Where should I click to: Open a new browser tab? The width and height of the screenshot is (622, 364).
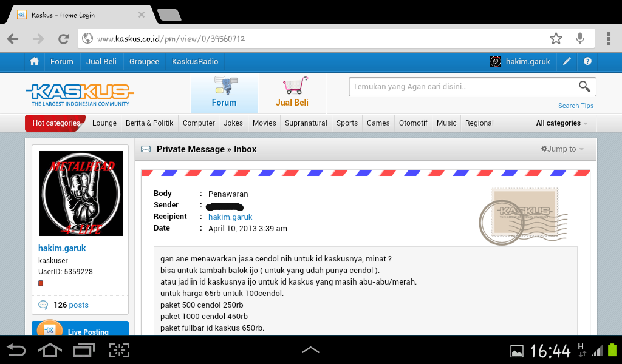click(x=169, y=15)
